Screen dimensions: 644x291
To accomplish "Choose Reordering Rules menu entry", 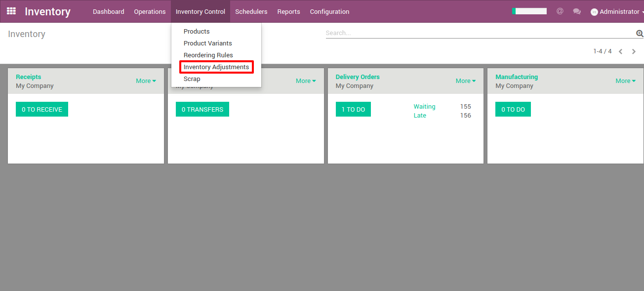I will (208, 55).
